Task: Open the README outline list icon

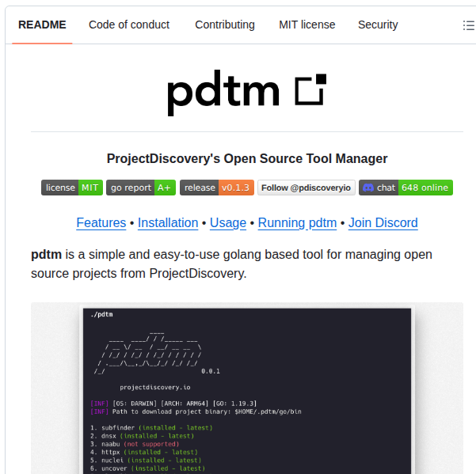Action: [468, 25]
